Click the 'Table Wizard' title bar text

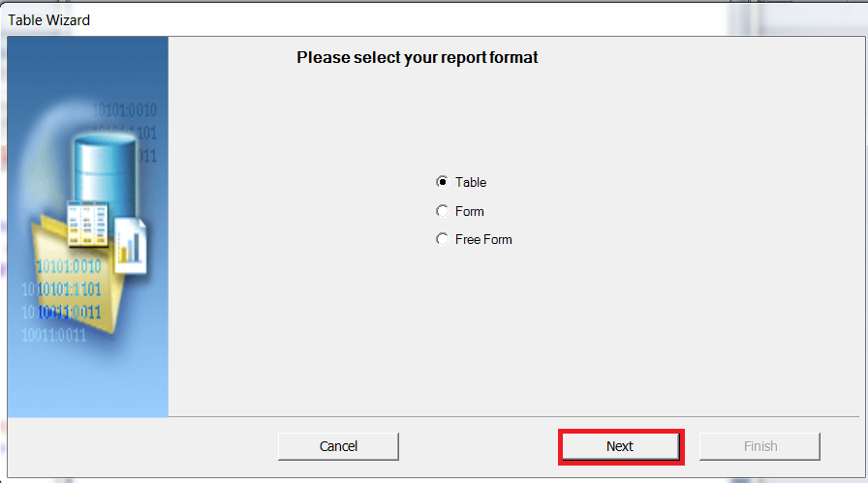pos(49,19)
